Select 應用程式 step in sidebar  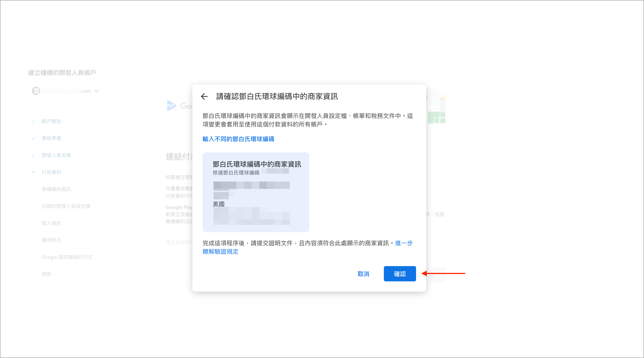coord(51,240)
